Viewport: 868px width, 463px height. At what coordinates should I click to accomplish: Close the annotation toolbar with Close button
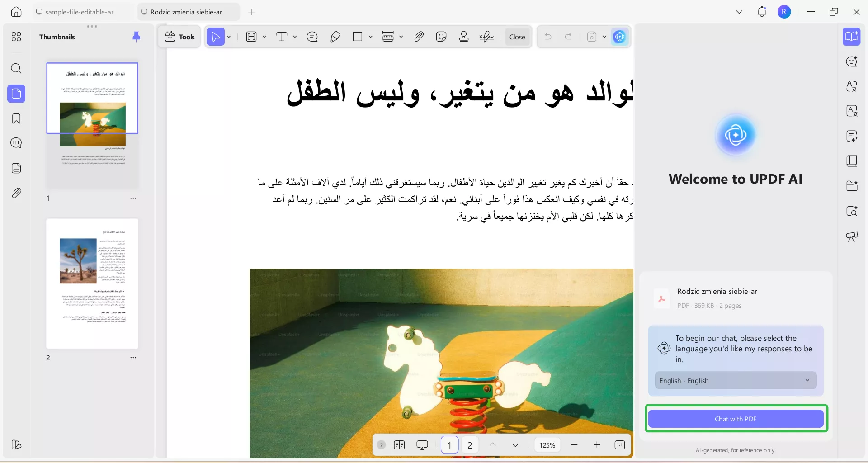(x=517, y=37)
